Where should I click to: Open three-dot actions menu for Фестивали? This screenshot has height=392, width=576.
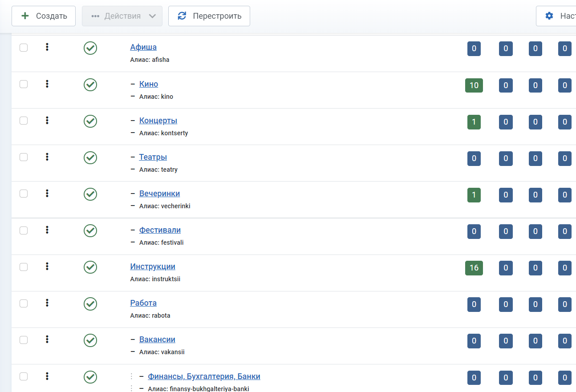point(47,230)
